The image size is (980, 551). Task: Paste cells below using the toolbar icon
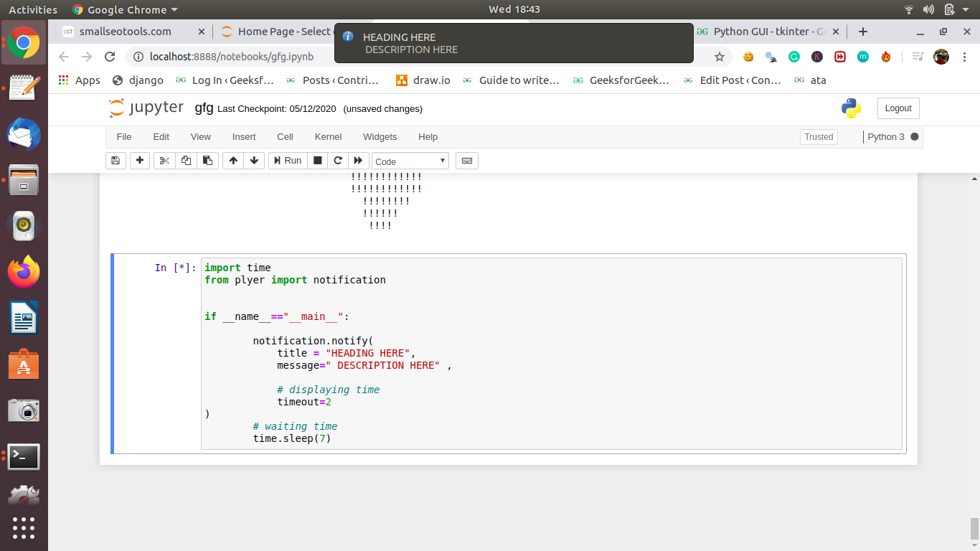point(207,161)
